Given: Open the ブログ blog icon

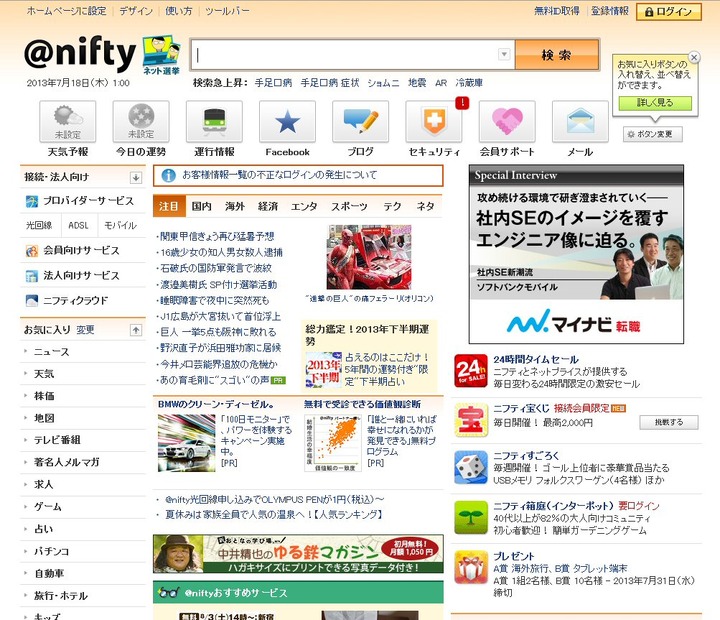Looking at the screenshot, I should coord(360,122).
